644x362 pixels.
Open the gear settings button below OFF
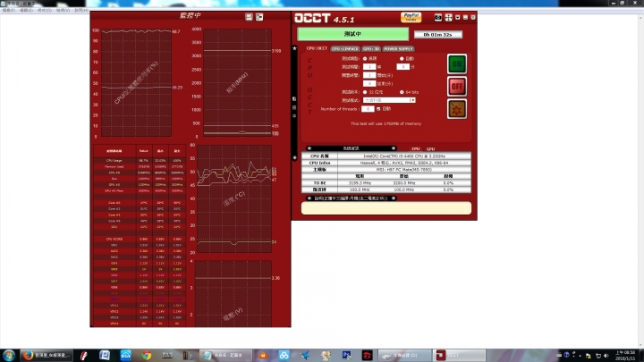coord(457,109)
